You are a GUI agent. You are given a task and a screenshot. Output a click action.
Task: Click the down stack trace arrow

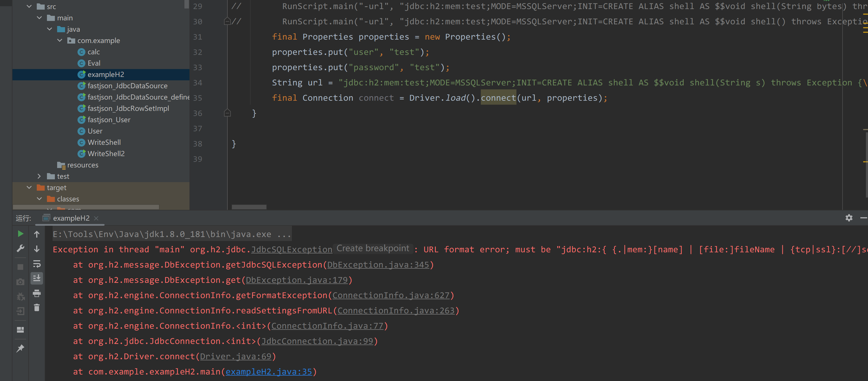(37, 249)
